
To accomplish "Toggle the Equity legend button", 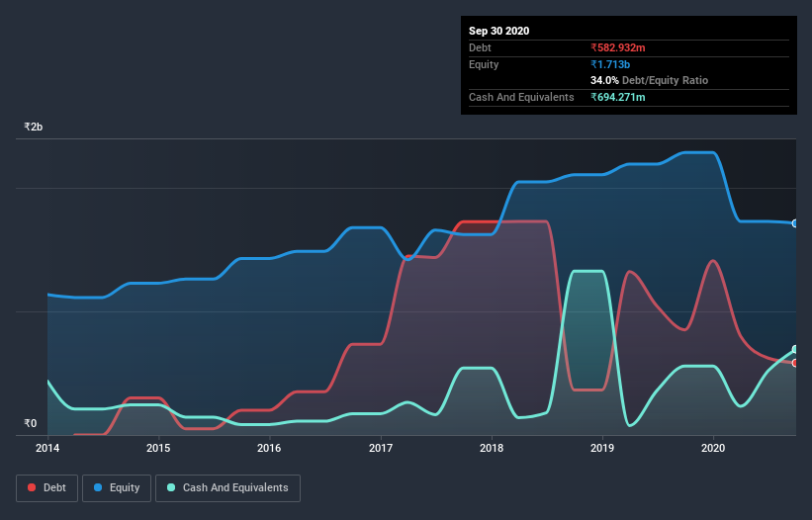I will (117, 488).
